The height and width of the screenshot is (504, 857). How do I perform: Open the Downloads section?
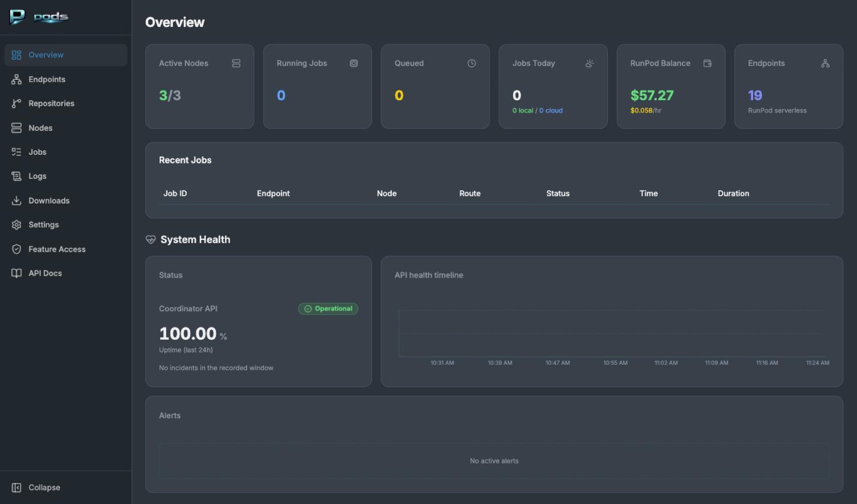tap(66, 200)
